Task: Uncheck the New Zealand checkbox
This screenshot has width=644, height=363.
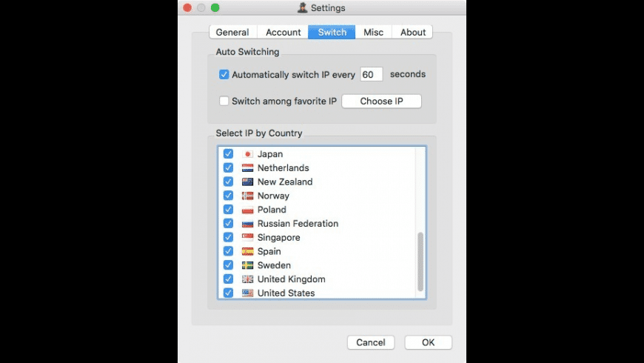Action: [228, 181]
